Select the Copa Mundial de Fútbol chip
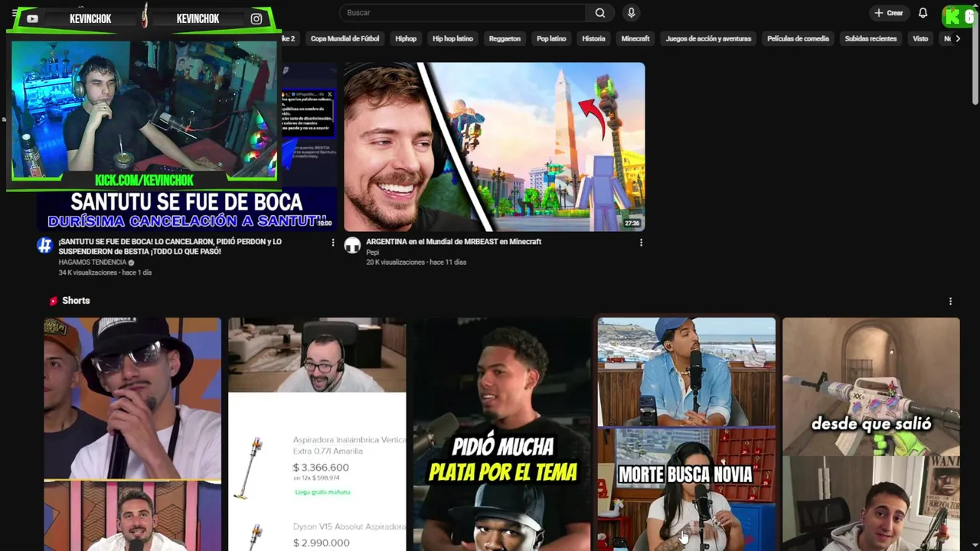Image resolution: width=980 pixels, height=551 pixels. pos(345,39)
